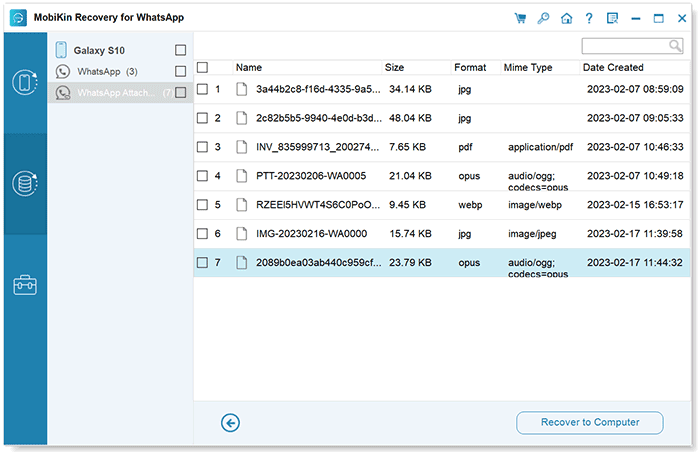Viewport: 700px width, 453px height.
Task: Select file 3a44b2c8-f16d-4335-9a5...
Action: point(318,89)
